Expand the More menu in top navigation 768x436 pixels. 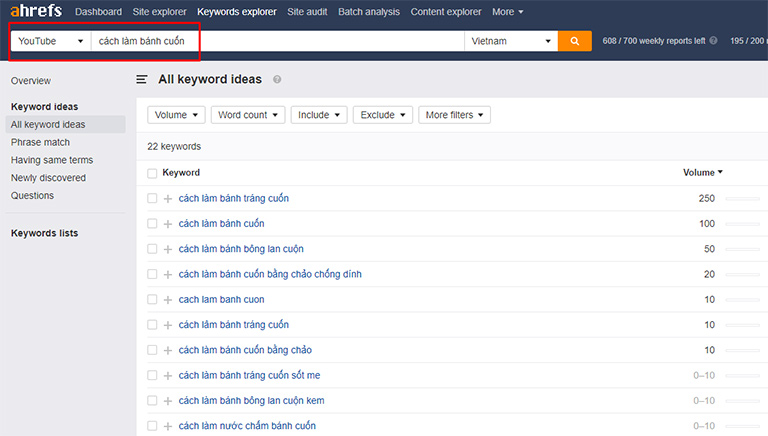[507, 12]
